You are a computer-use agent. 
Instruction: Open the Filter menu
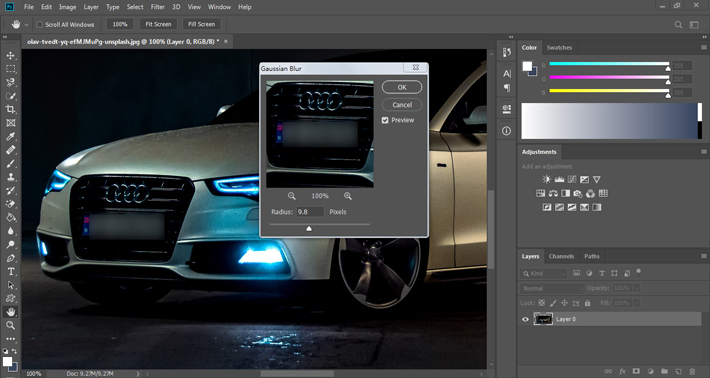(158, 7)
